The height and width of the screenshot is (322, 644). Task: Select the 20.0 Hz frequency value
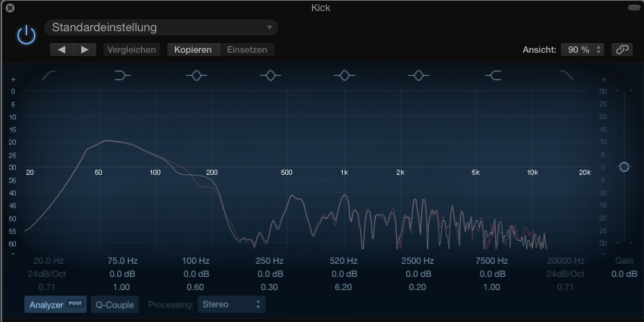pos(49,261)
